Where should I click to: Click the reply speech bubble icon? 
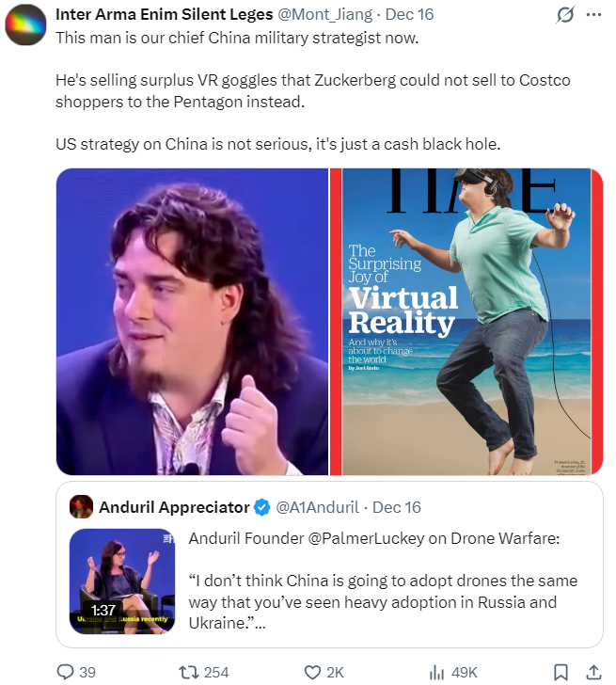[66, 672]
